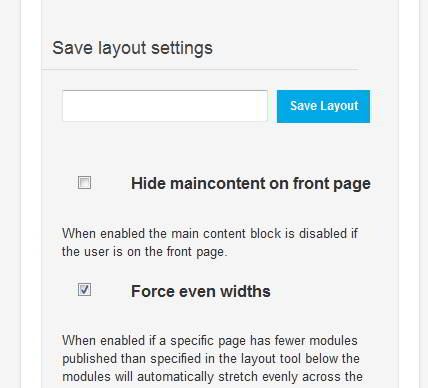The image size is (428, 388).
Task: Click the Hide maincontent on front page label
Action: point(251,184)
